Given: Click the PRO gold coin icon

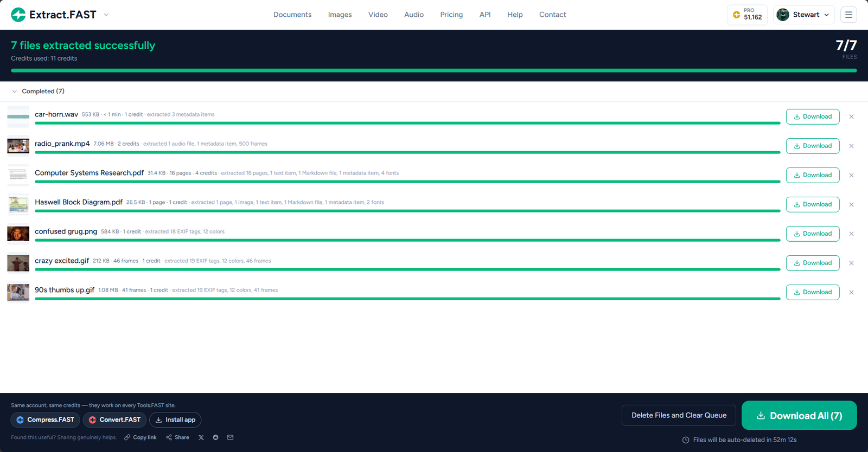Looking at the screenshot, I should pos(736,15).
